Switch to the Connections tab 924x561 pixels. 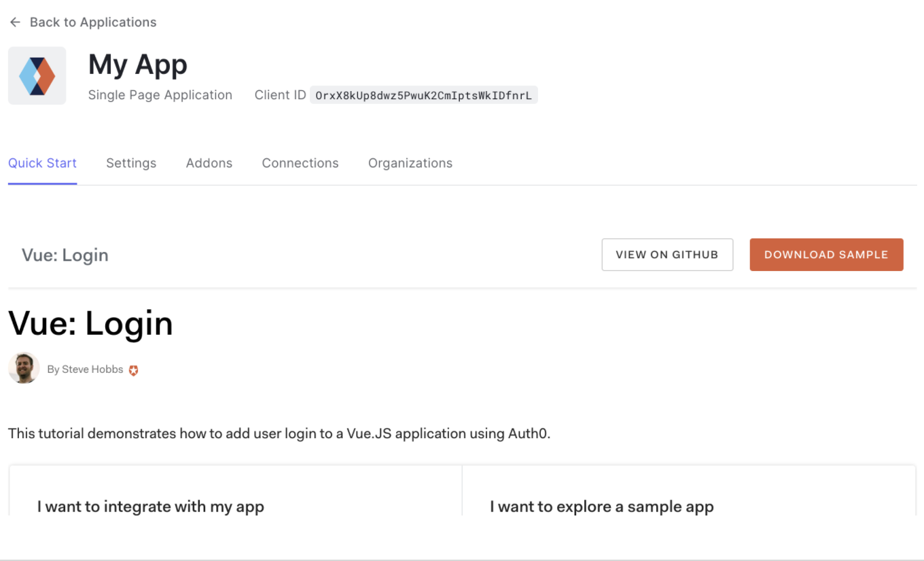tap(300, 163)
